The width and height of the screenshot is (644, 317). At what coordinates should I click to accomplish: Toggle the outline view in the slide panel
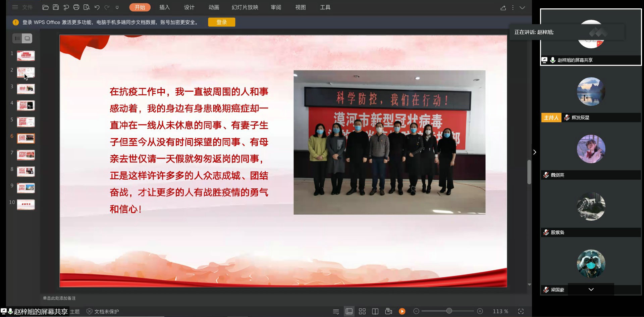17,38
